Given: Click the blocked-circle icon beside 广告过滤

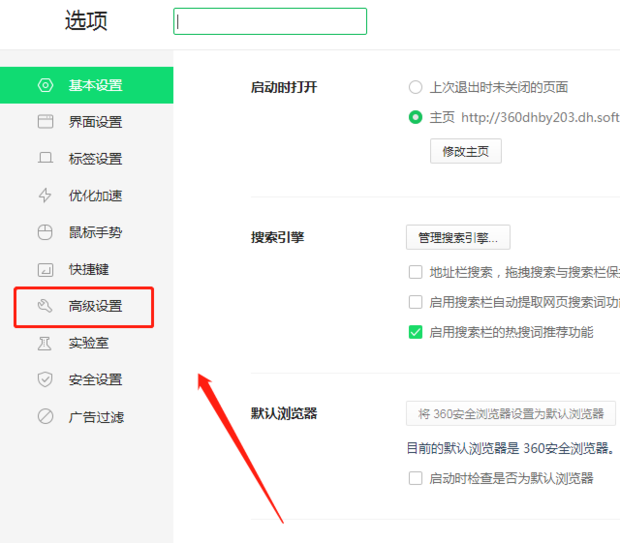Looking at the screenshot, I should click(45, 417).
